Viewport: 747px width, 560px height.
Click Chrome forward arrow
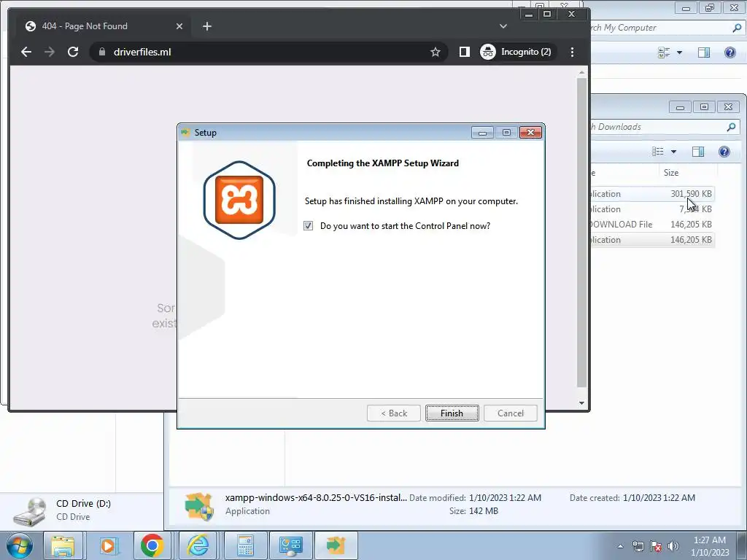click(50, 52)
